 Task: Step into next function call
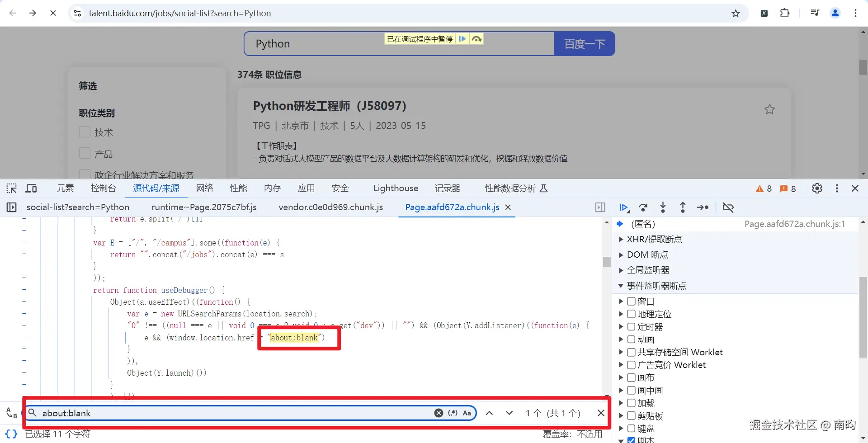tap(663, 207)
